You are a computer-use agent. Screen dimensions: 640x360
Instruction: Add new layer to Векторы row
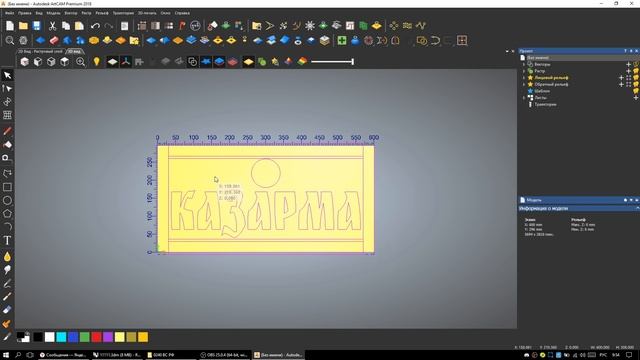[x=629, y=64]
